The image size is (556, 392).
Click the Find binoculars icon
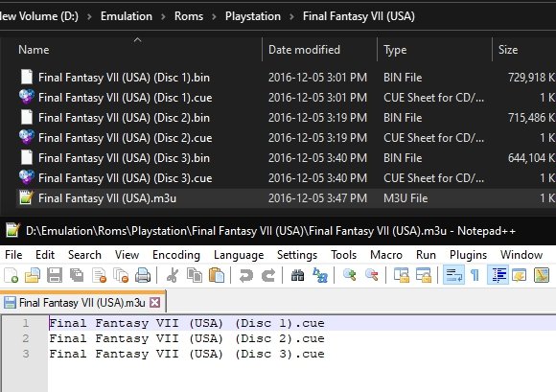[297, 275]
